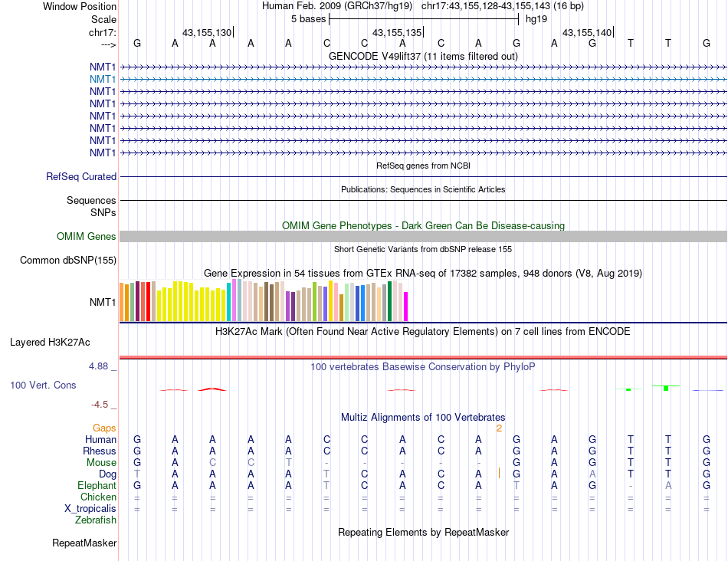
Task: Click the 43,155,135 ruler position
Action: [397, 32]
